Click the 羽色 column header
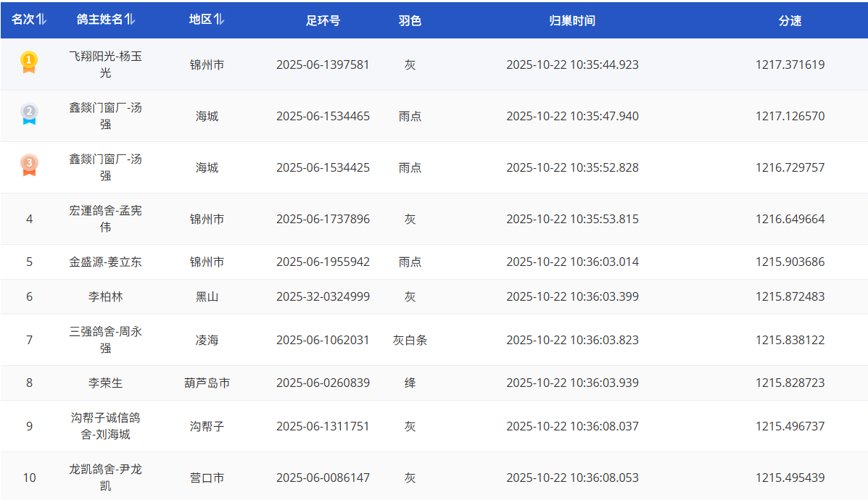Viewport: 868px width, 500px height. 410,21
